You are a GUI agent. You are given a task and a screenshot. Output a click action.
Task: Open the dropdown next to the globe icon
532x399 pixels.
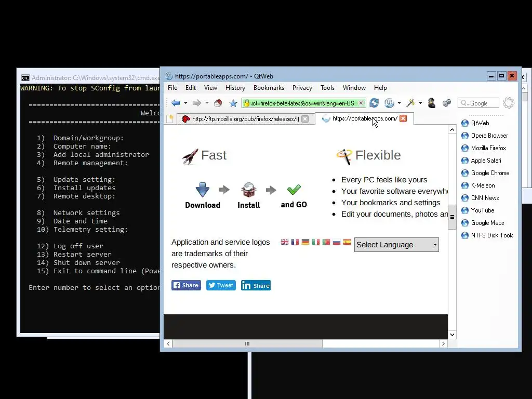point(399,103)
